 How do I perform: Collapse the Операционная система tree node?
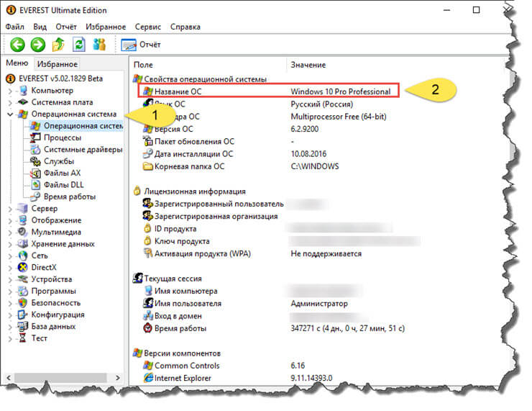9,114
